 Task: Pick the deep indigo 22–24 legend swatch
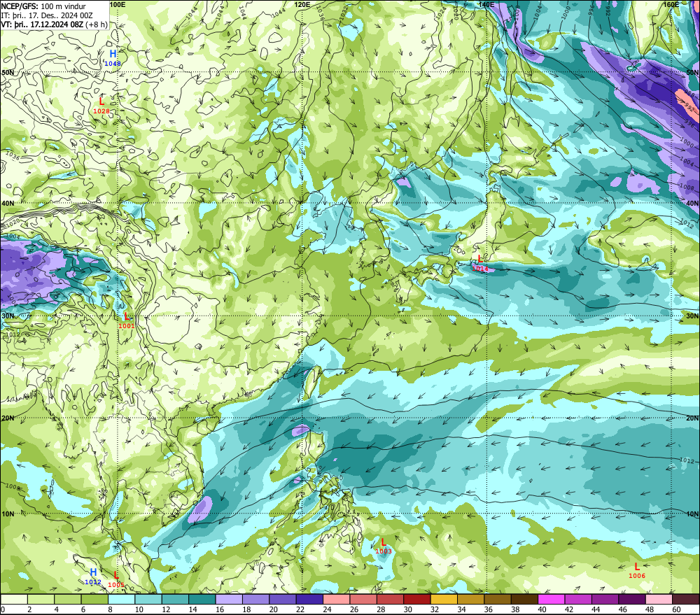click(309, 599)
